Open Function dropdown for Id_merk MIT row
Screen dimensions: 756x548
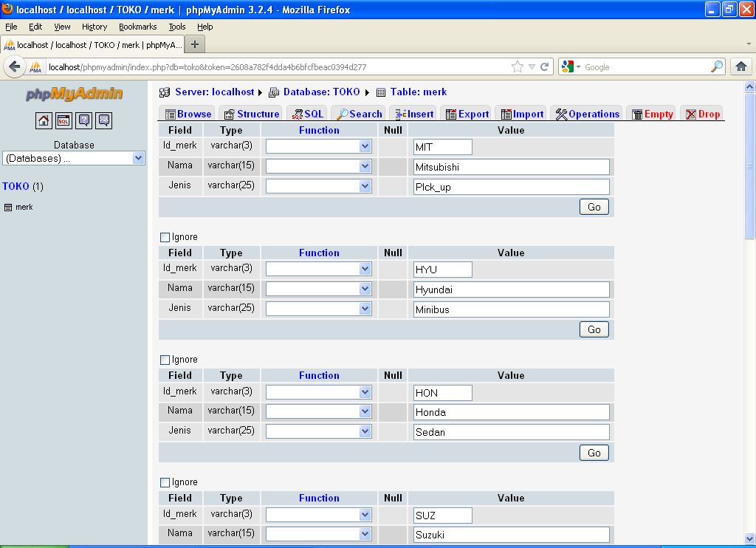pos(319,146)
